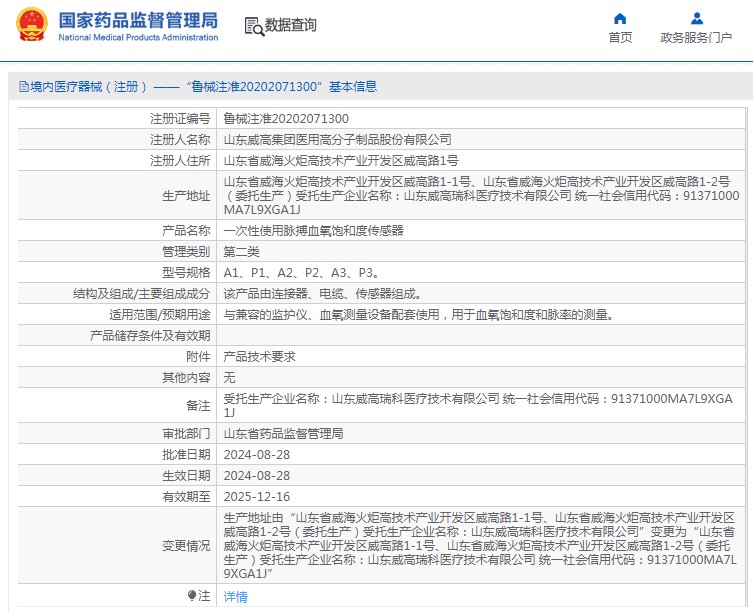753x613 pixels.
Task: Select approving department 山东省药品监督管理局
Action: tap(283, 433)
